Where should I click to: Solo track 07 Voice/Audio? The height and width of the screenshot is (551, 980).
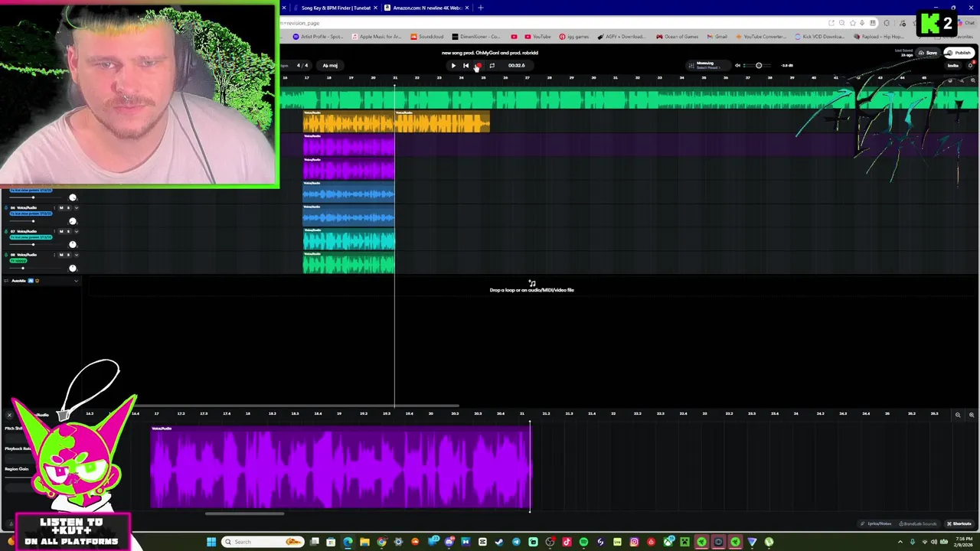[68, 231]
